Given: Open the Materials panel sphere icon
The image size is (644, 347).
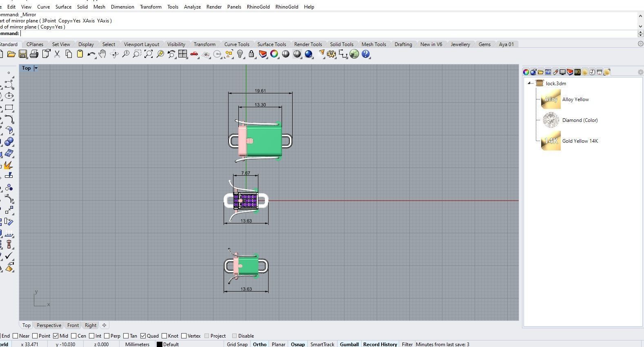Looking at the screenshot, I should (x=533, y=72).
